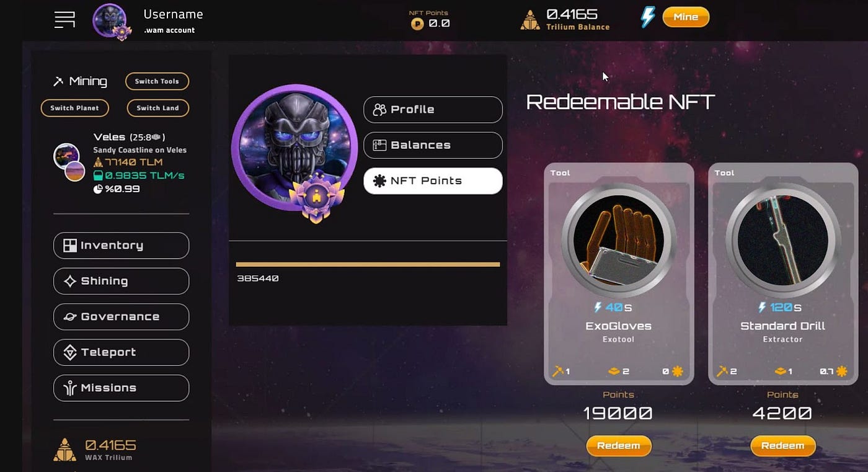Screen dimensions: 868x472
Task: Open the Balances tab
Action: tap(433, 145)
